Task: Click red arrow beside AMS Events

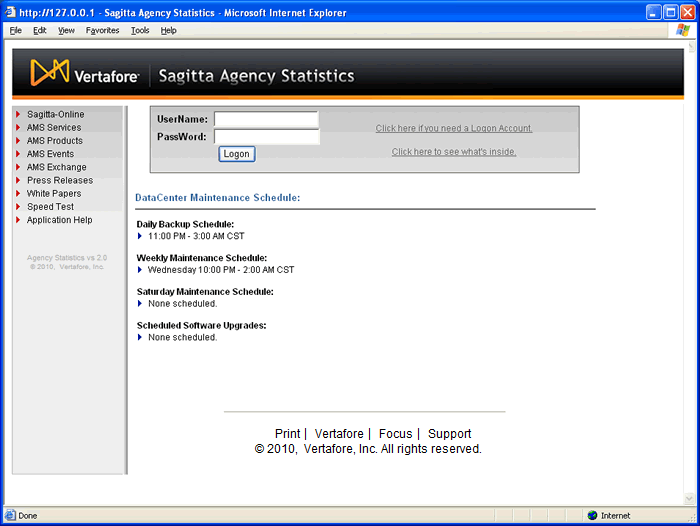Action: click(18, 154)
